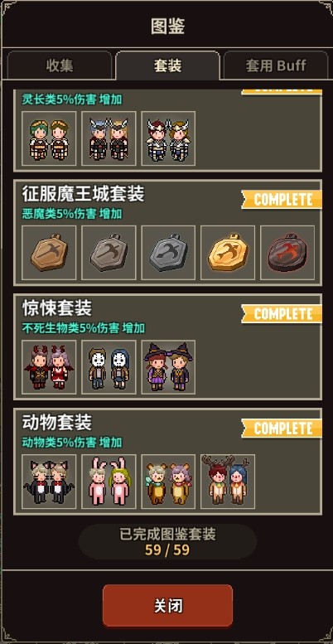Select the winged helmet armor pair

(x=109, y=138)
